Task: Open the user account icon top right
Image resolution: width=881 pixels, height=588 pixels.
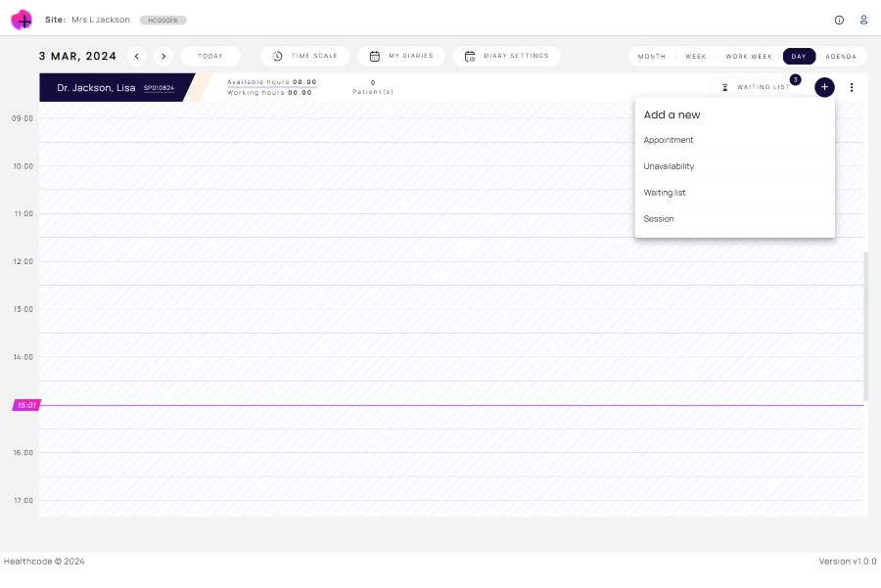Action: (x=863, y=20)
